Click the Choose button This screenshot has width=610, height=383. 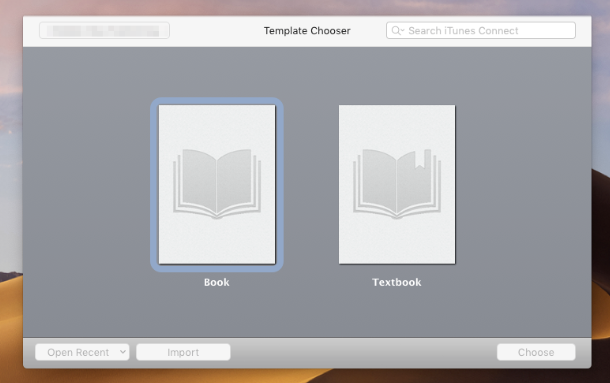pos(536,352)
